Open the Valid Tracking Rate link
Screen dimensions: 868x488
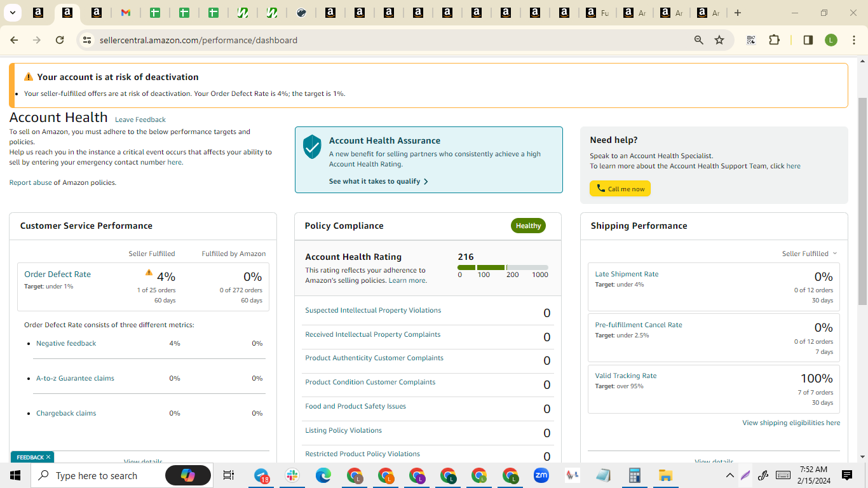(x=626, y=376)
